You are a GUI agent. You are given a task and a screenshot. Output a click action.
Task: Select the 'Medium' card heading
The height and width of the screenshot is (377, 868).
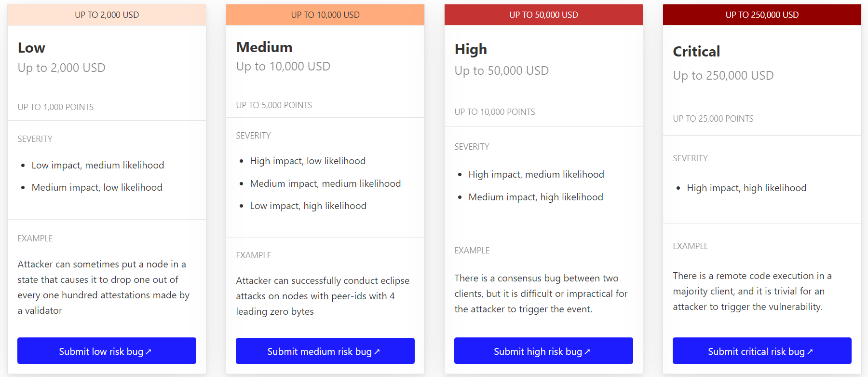(264, 47)
